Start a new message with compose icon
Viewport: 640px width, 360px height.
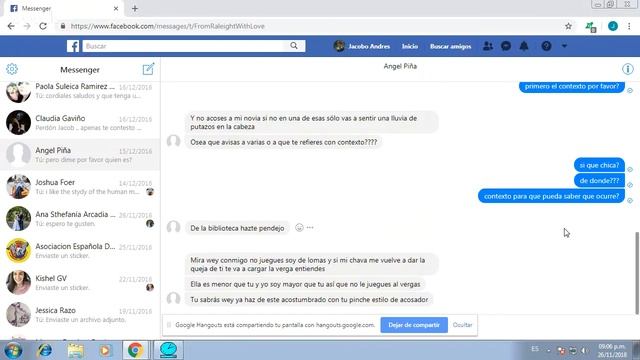point(148,69)
